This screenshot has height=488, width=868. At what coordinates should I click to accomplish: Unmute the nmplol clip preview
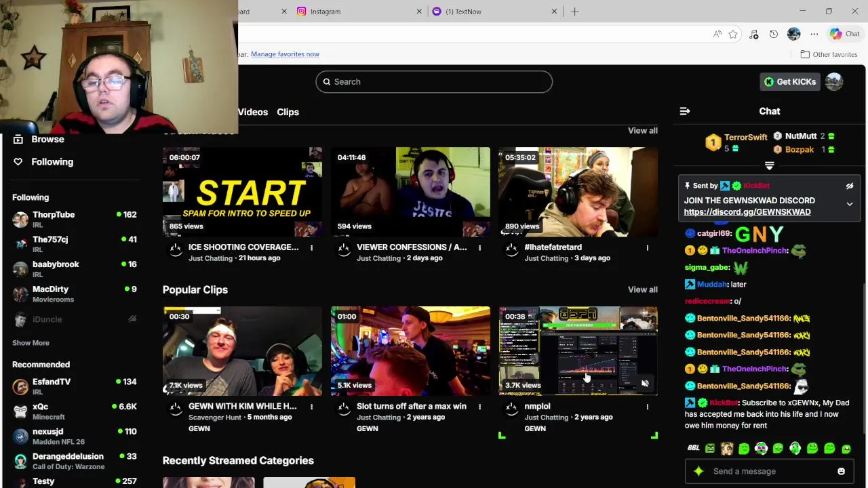645,384
